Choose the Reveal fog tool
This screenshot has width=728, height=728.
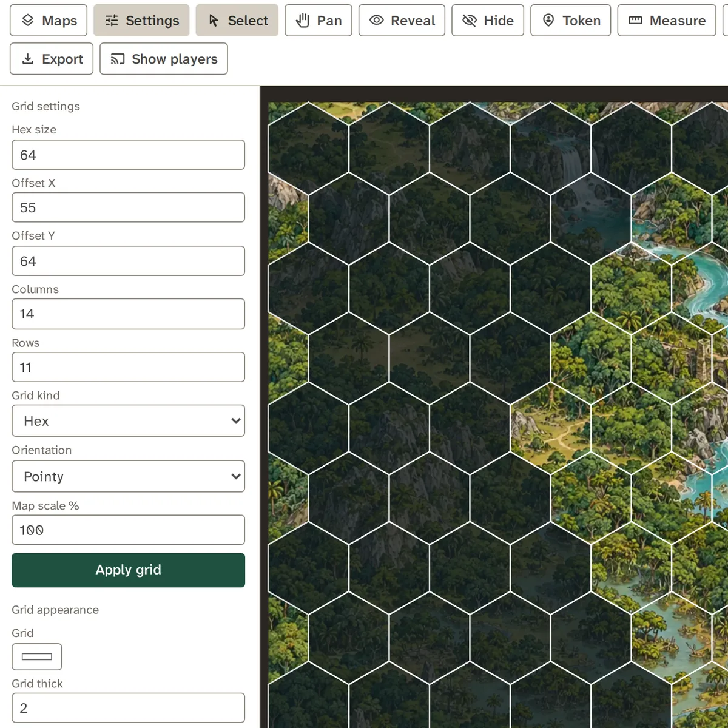[x=402, y=21]
